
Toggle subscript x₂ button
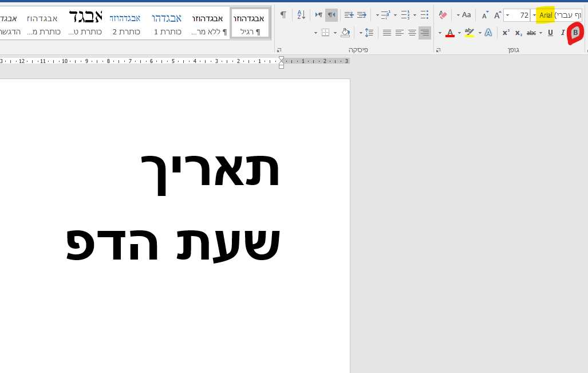(518, 33)
